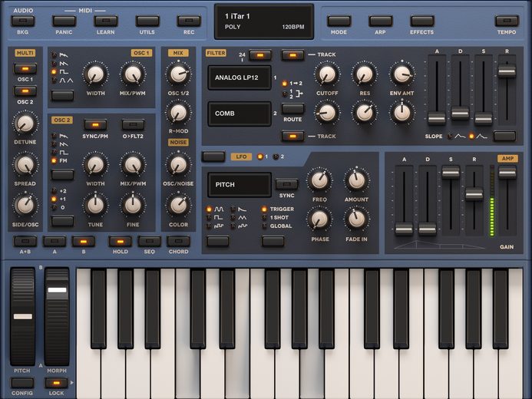Screen dimensions: 532x399
Task: Select the square LFO waveform shape
Action: 215,218
